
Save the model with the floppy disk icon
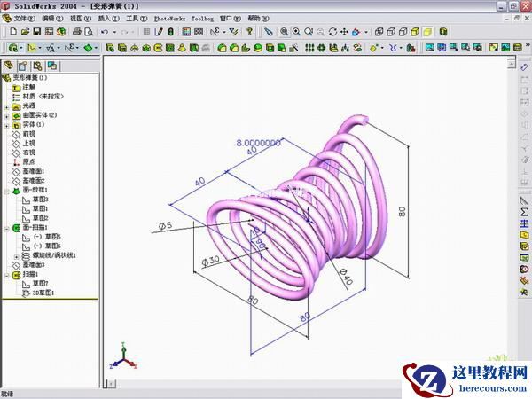37,32
